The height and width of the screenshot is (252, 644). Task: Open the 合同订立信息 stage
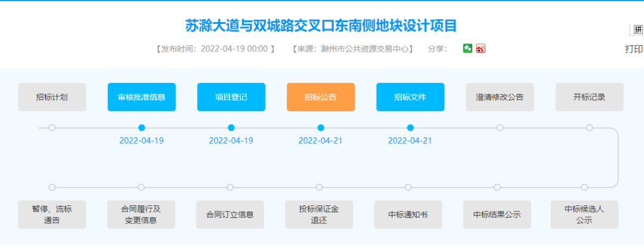pos(230,214)
